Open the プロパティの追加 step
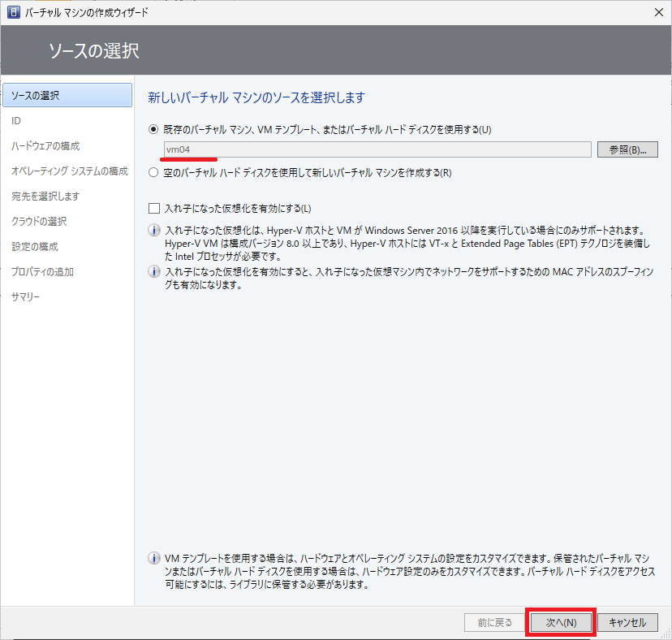The height and width of the screenshot is (640, 672). [x=42, y=271]
